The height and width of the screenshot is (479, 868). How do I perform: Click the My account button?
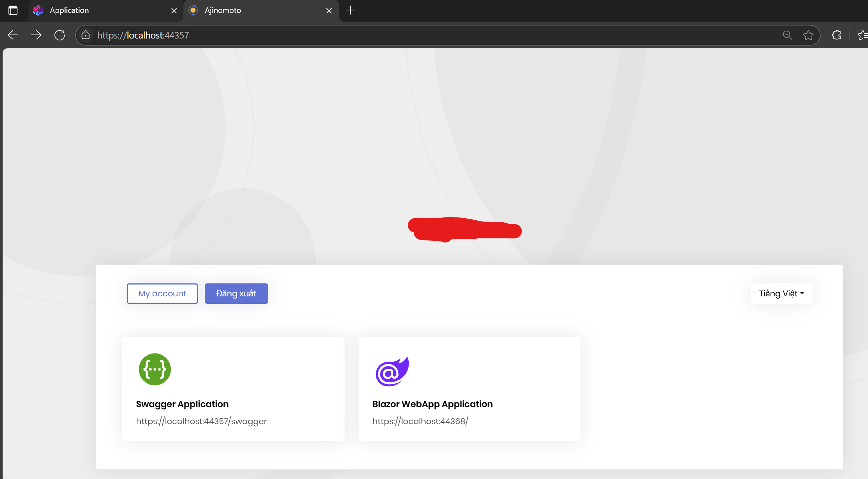click(162, 293)
